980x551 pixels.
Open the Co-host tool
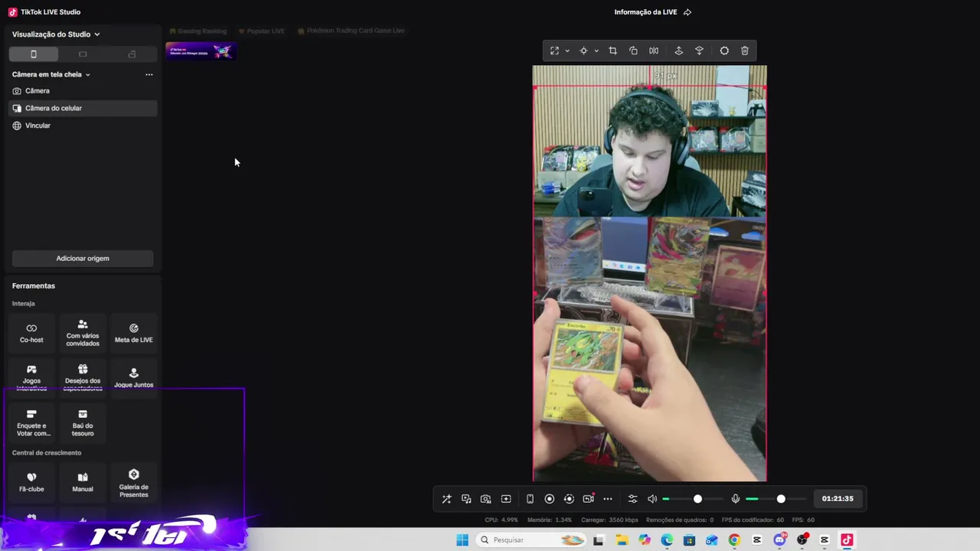pos(31,333)
